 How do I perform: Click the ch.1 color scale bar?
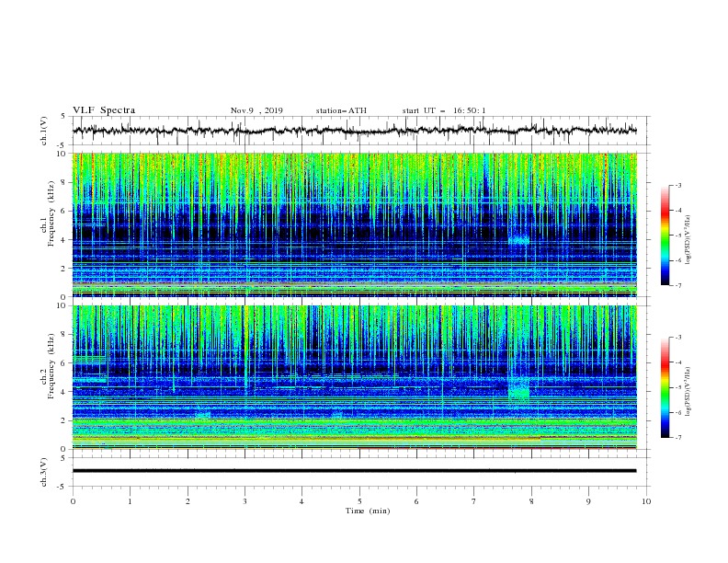point(665,236)
